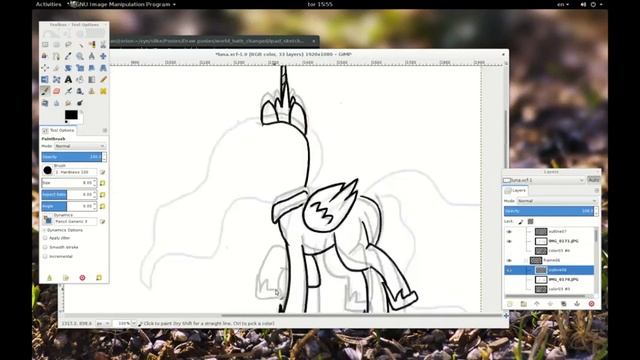
Task: Select the Heal tool
Action: pyautogui.click(x=103, y=91)
